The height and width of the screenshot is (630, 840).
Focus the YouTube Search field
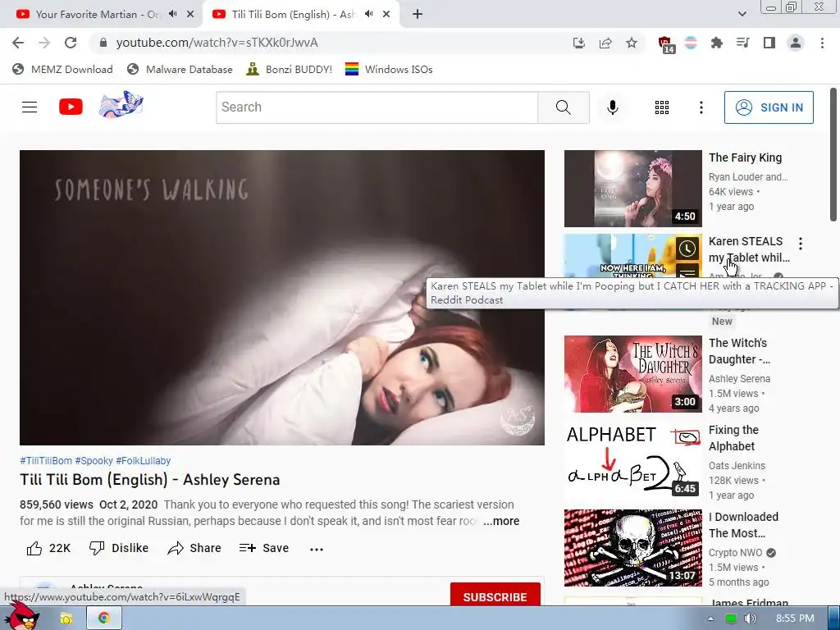pyautogui.click(x=377, y=107)
